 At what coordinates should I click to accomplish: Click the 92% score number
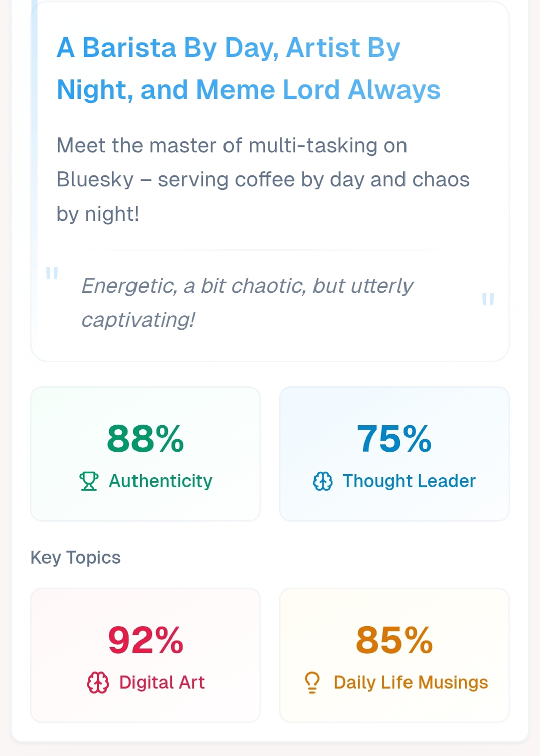pos(145,640)
